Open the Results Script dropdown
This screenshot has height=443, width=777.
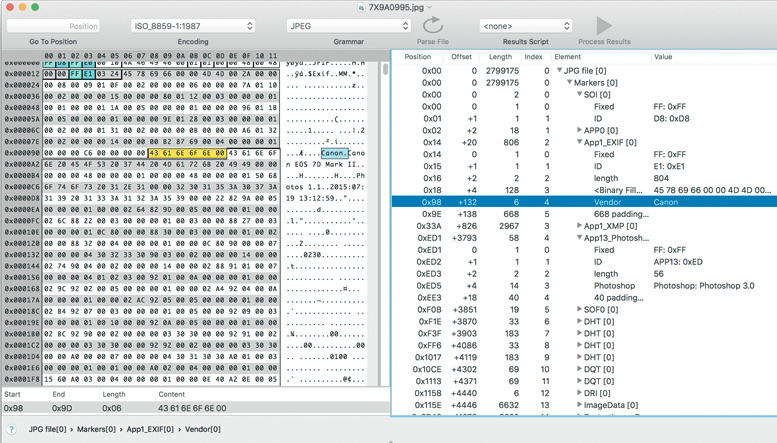pyautogui.click(x=526, y=26)
